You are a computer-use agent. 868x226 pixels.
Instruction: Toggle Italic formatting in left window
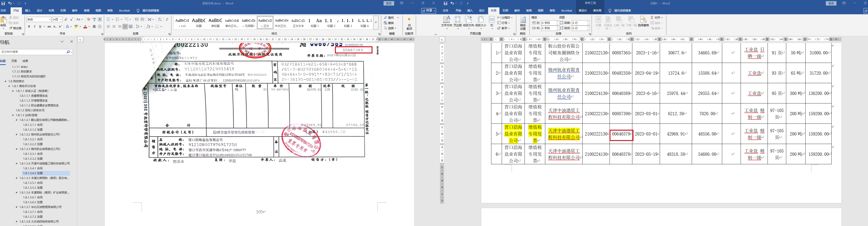pos(34,26)
